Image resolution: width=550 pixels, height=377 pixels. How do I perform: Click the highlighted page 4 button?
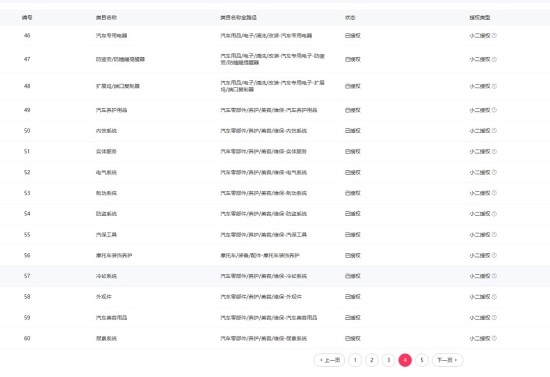pos(405,360)
